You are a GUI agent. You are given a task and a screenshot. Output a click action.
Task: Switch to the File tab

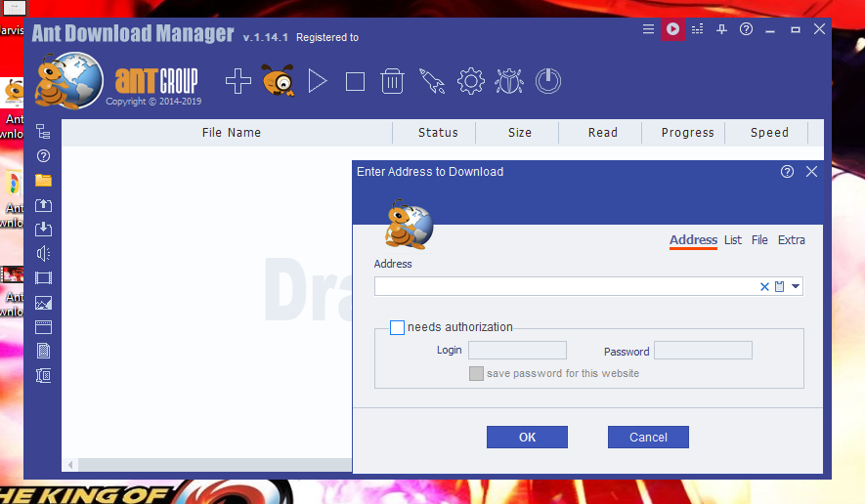pyautogui.click(x=759, y=240)
